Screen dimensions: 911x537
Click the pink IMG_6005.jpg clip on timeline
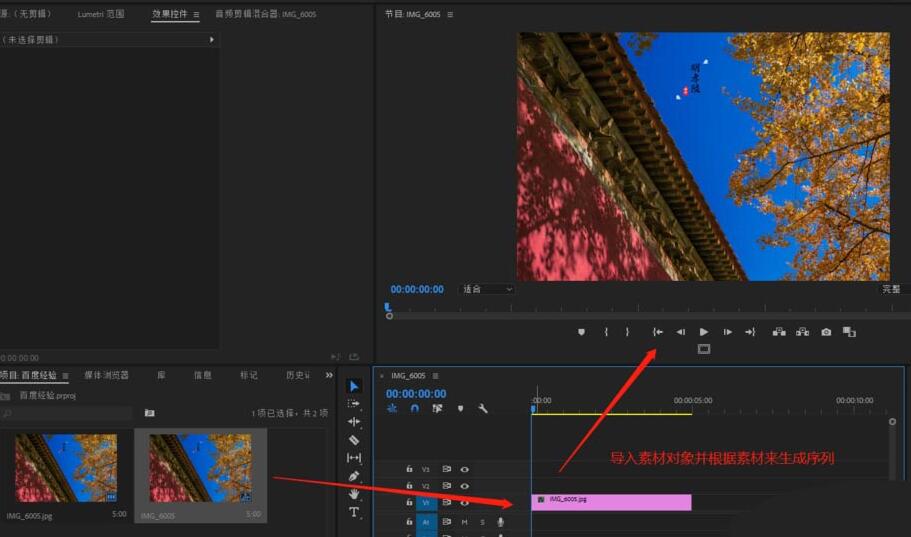click(611, 502)
